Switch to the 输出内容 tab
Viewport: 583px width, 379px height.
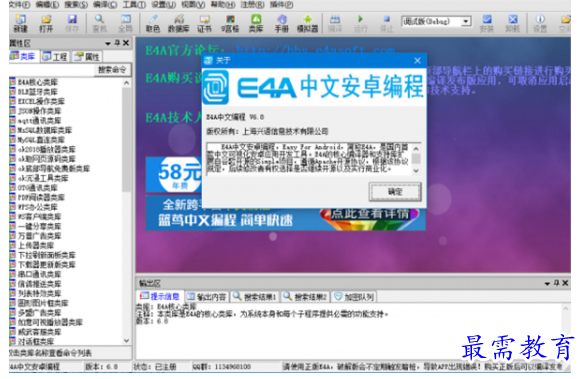pyautogui.click(x=207, y=296)
